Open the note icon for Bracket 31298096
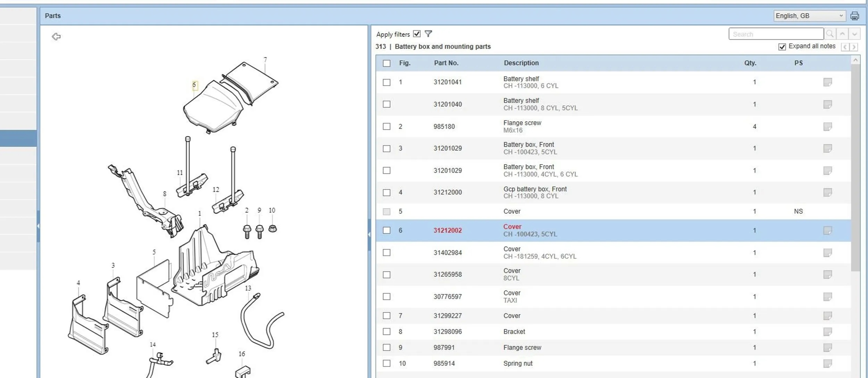868x378 pixels. [827, 331]
